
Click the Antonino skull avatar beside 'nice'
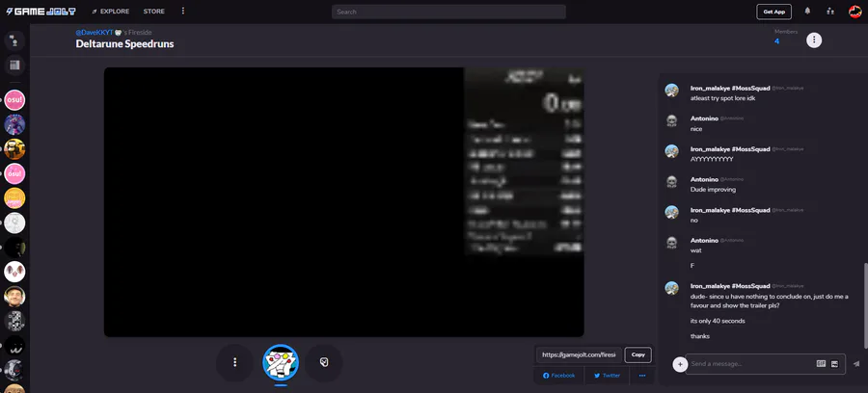coord(671,121)
